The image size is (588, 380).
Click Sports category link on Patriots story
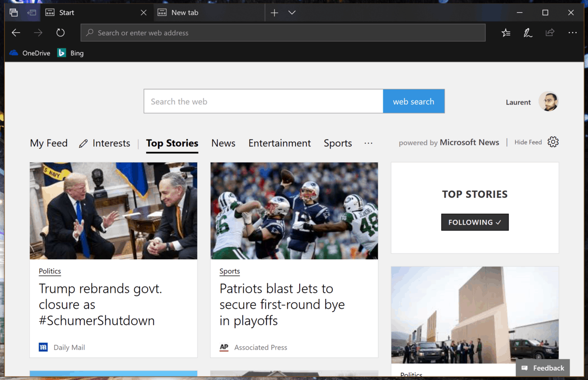point(229,271)
